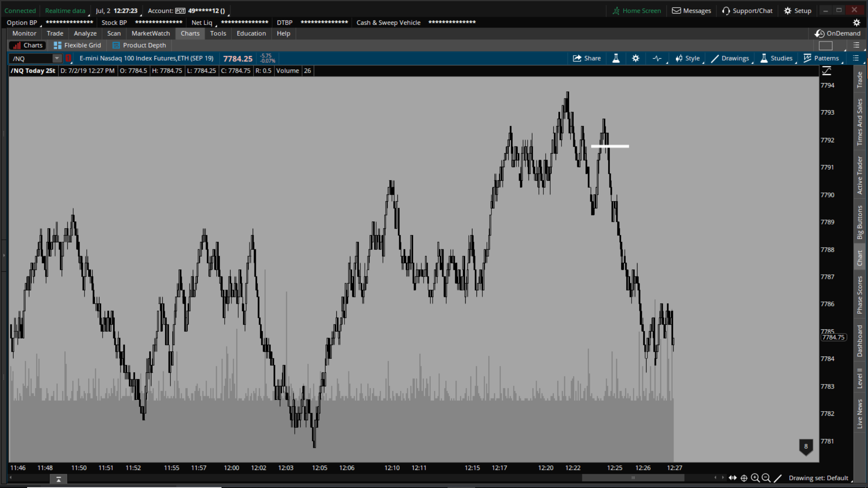868x488 pixels.
Task: Click the price axis scale icon above 7794
Action: pyautogui.click(x=827, y=71)
